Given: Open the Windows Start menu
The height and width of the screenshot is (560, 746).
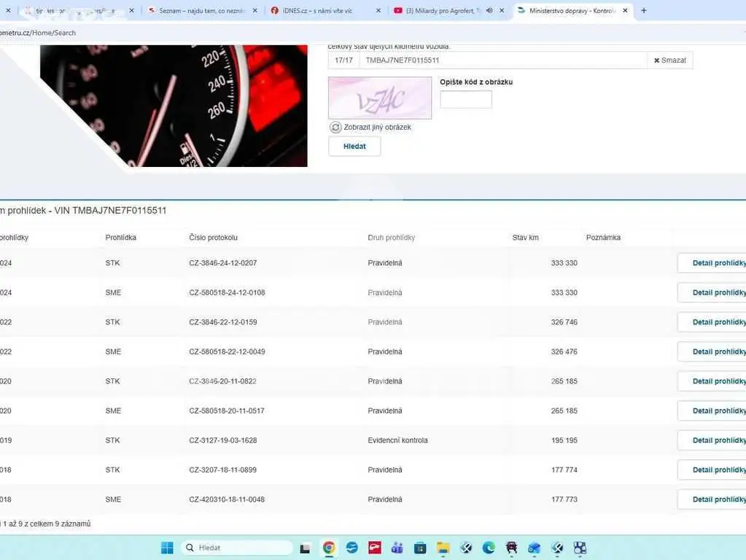Looking at the screenshot, I should pyautogui.click(x=167, y=548).
